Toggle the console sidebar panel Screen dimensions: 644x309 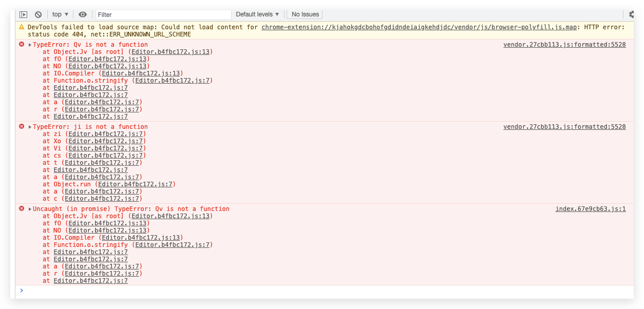pos(23,14)
